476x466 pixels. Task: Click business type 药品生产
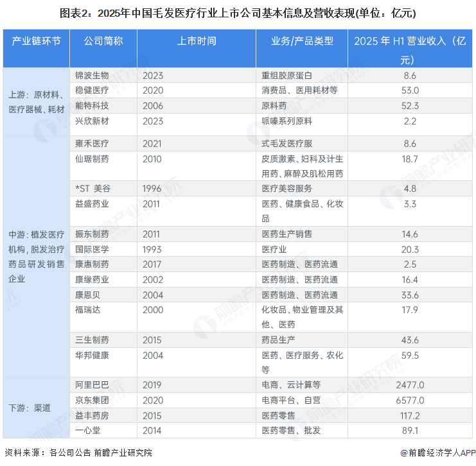278,340
